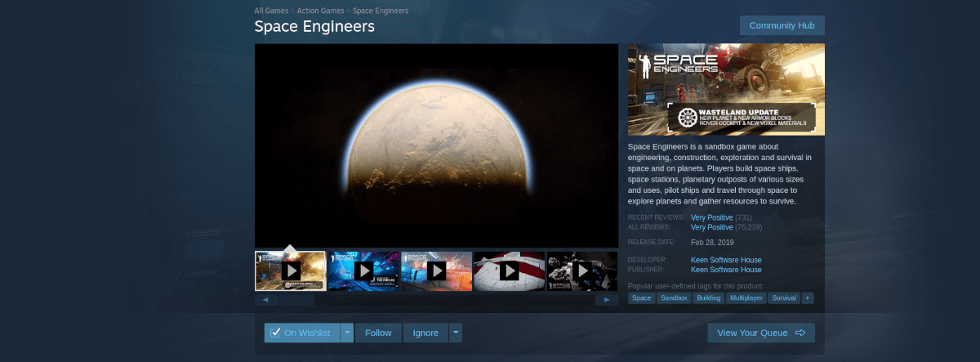Select the Sandbox tag
This screenshot has width=980, height=362.
coord(673,298)
